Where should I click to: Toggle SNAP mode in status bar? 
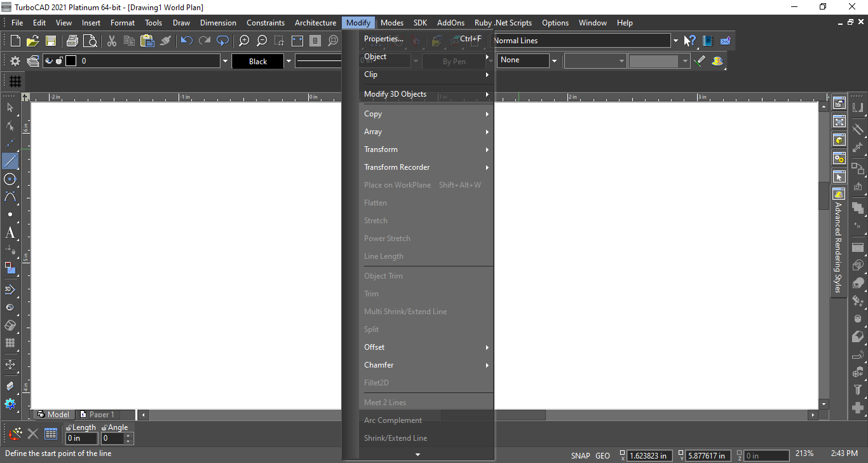[580, 455]
